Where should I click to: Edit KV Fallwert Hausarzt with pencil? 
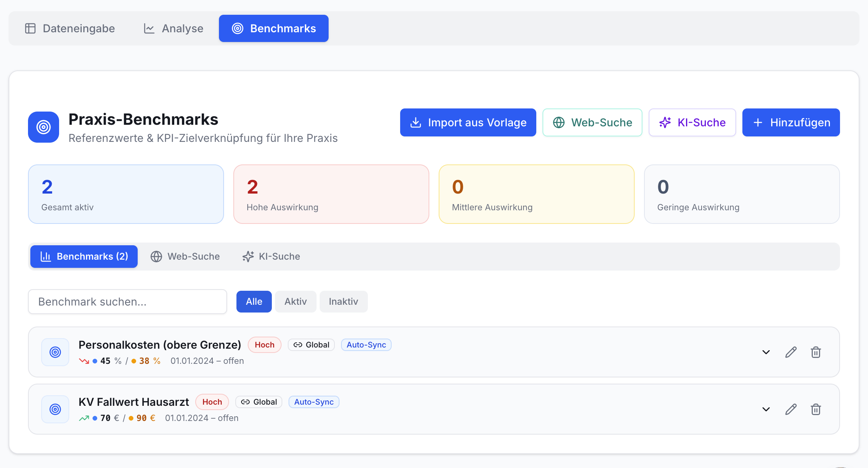791,409
